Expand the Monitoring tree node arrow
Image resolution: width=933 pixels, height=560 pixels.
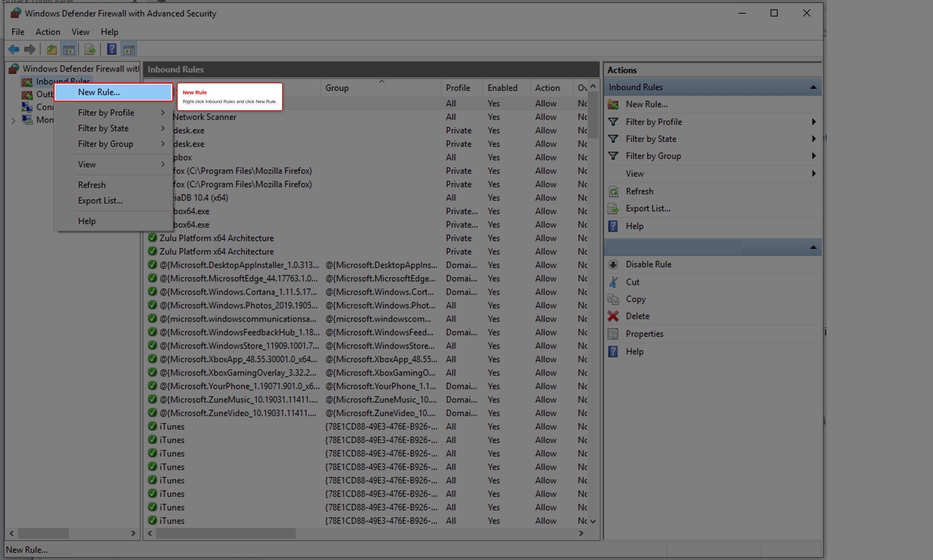click(13, 121)
